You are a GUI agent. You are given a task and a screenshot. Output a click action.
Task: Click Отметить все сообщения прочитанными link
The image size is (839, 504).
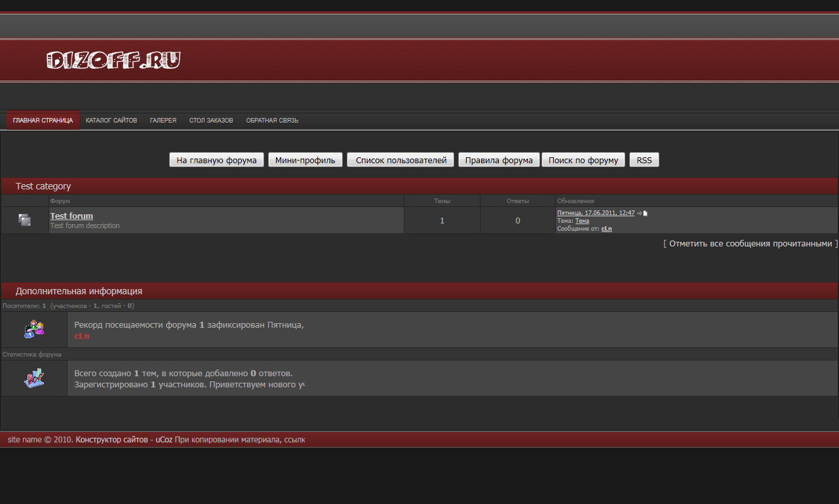point(751,243)
